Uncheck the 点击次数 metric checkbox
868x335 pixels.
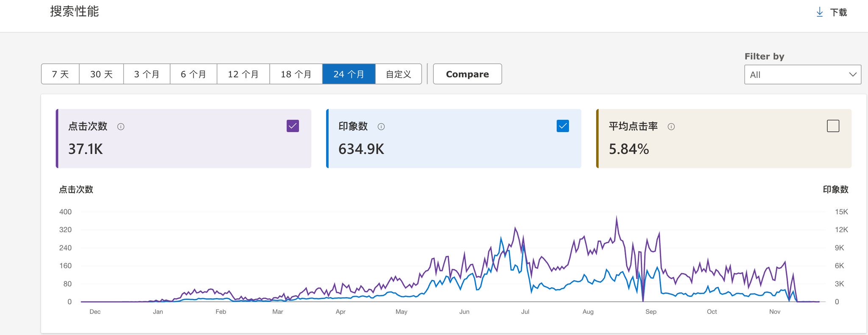point(293,126)
